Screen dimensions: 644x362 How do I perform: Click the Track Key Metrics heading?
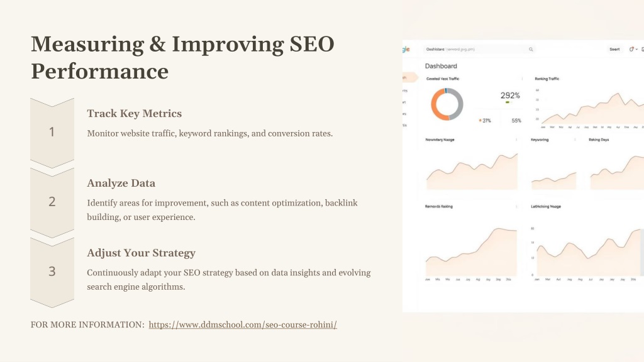coord(135,114)
